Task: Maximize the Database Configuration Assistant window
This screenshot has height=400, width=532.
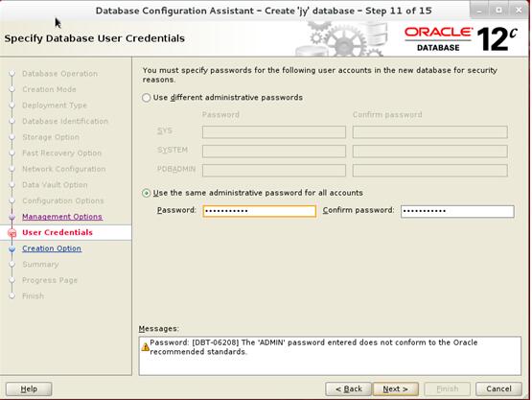Action: (x=498, y=11)
